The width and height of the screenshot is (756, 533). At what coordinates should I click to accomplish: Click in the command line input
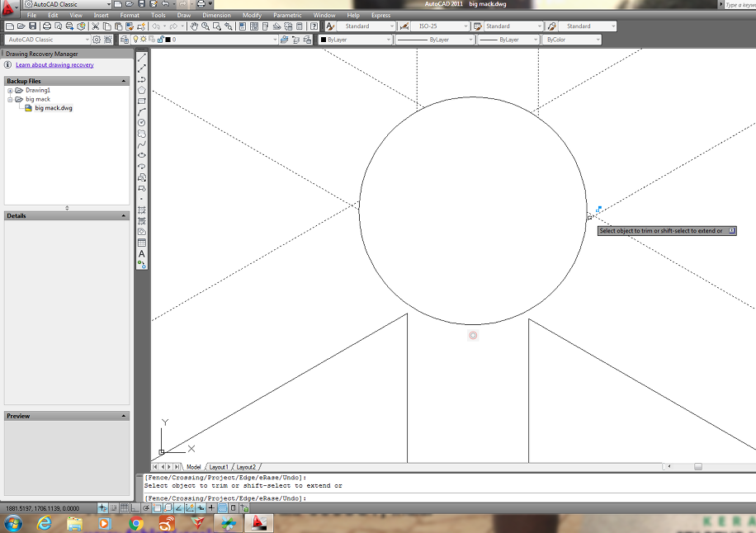[448, 498]
